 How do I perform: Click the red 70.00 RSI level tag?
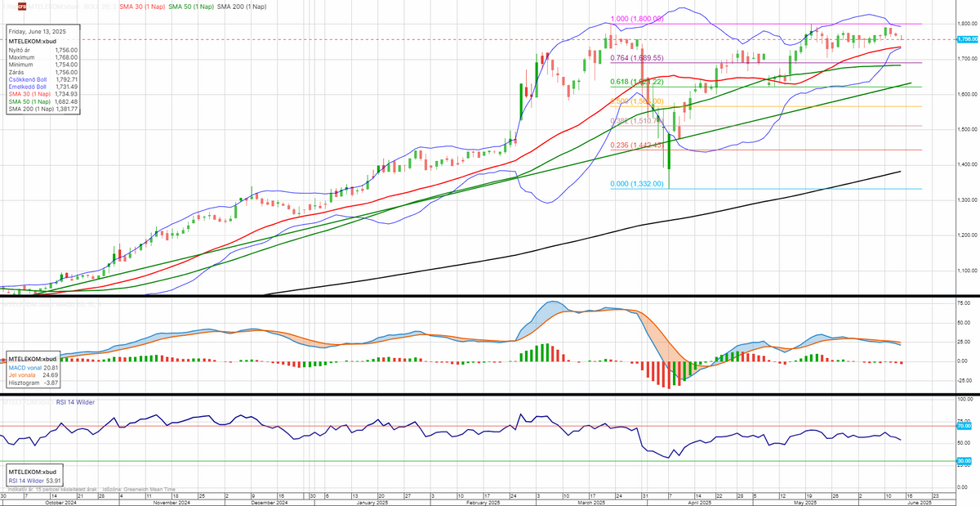tap(964, 426)
